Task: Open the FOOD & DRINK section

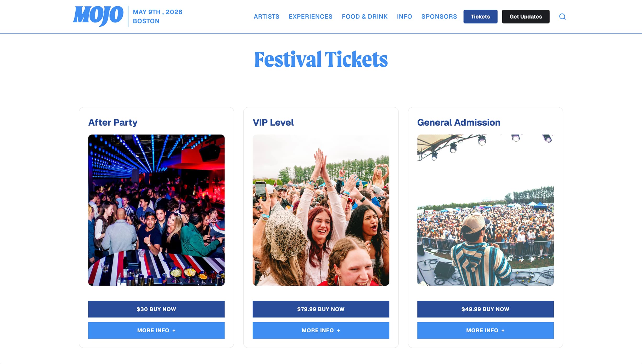Action: [364, 16]
